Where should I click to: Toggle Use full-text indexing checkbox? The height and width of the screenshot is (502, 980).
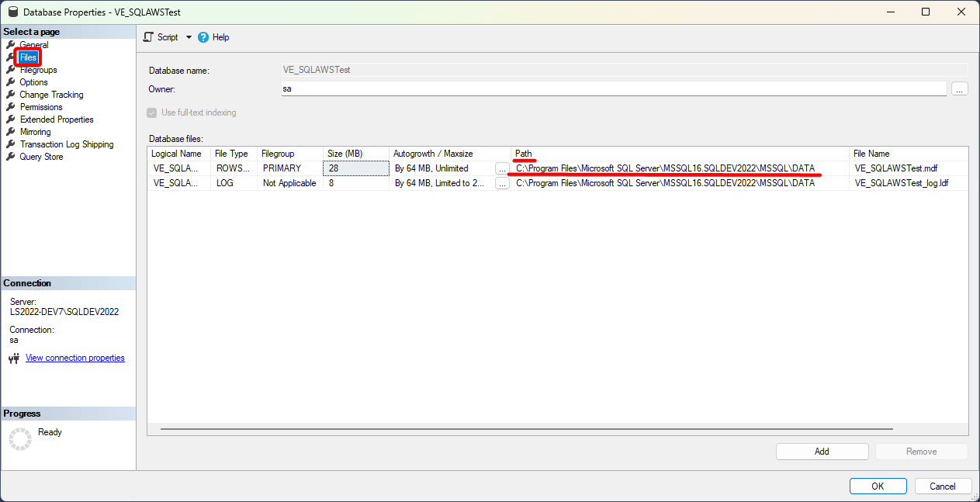click(x=152, y=113)
